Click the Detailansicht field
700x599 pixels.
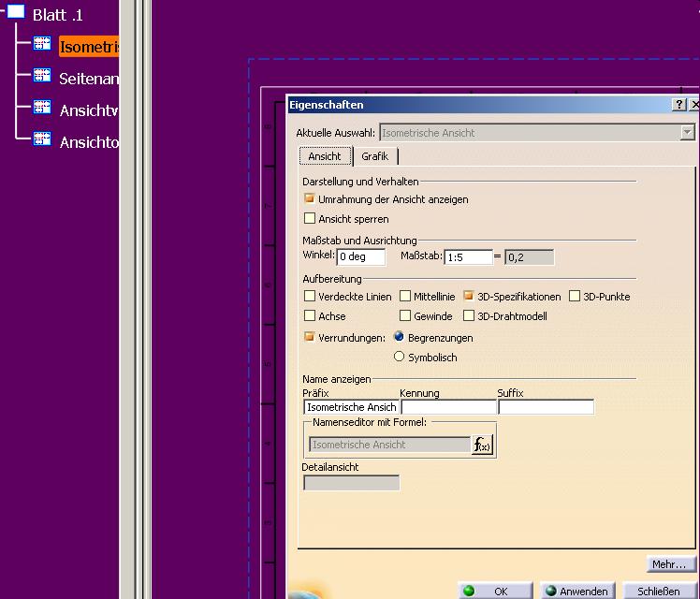[351, 483]
